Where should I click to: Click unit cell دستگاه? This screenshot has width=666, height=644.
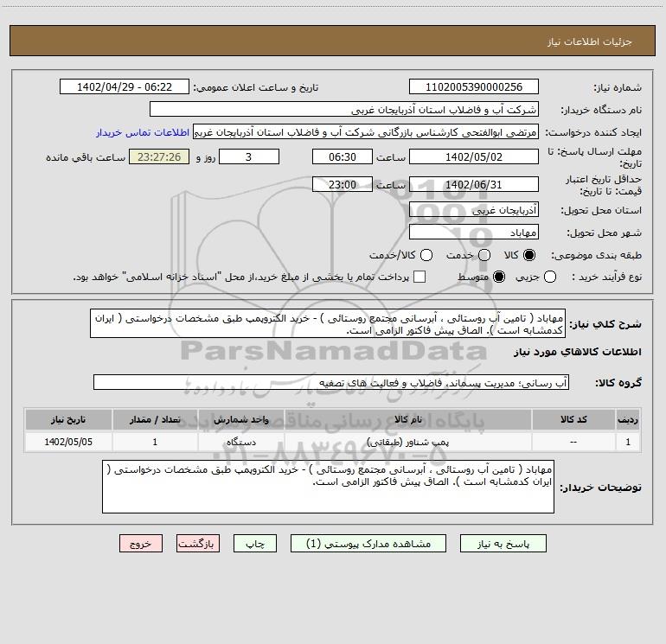(240, 442)
